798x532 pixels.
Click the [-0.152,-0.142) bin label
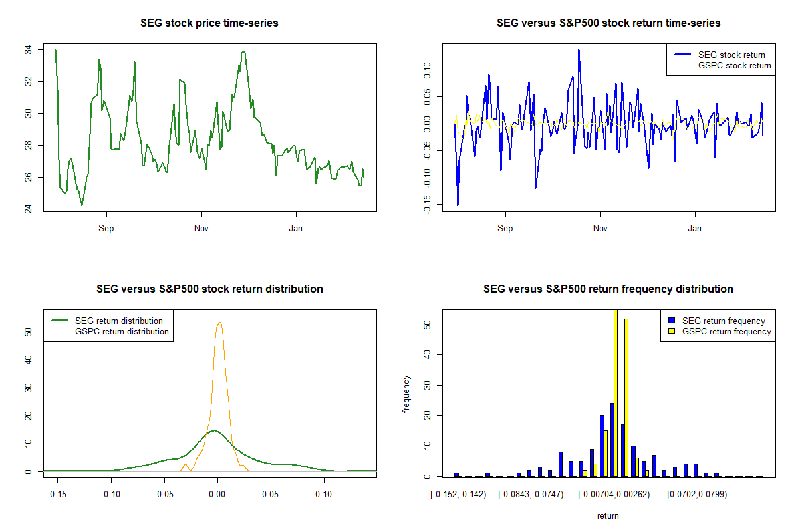tap(458, 494)
